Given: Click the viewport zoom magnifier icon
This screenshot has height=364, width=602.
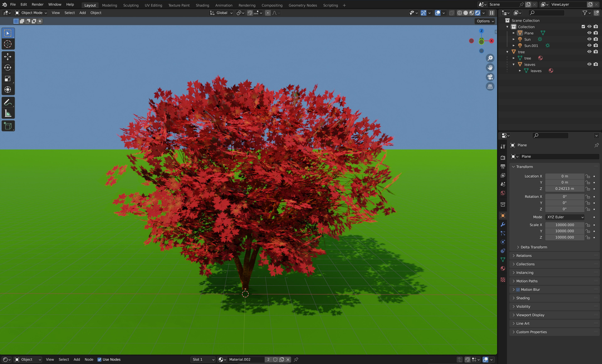Looking at the screenshot, I should coord(490,58).
